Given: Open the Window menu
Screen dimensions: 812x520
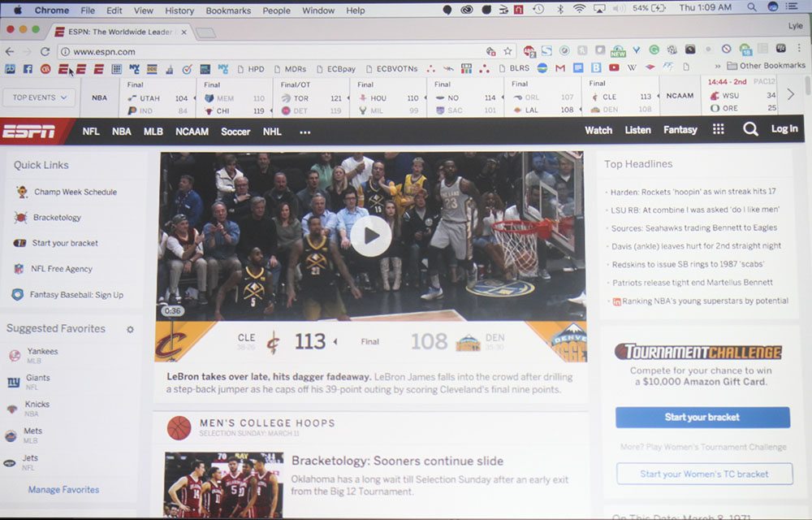Looking at the screenshot, I should 318,11.
